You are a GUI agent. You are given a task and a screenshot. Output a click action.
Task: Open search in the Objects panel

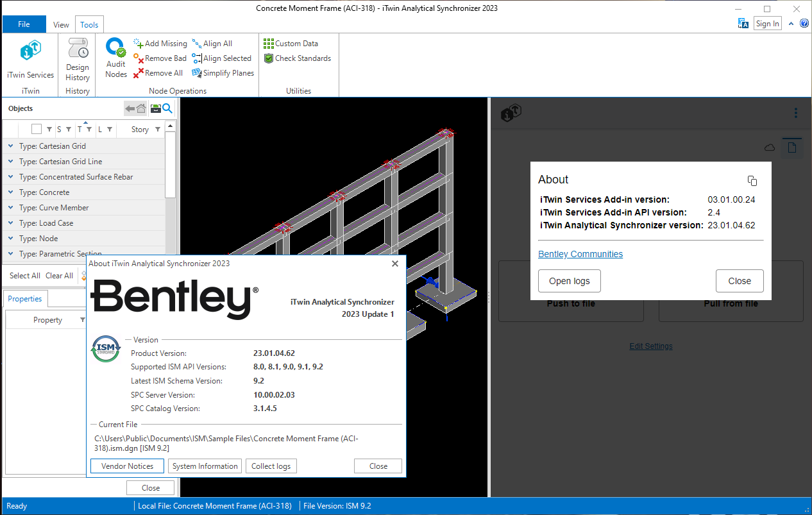click(x=167, y=109)
